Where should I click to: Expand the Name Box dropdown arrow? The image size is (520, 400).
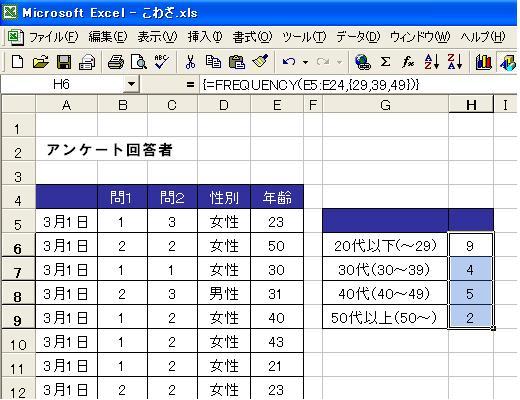(x=131, y=84)
